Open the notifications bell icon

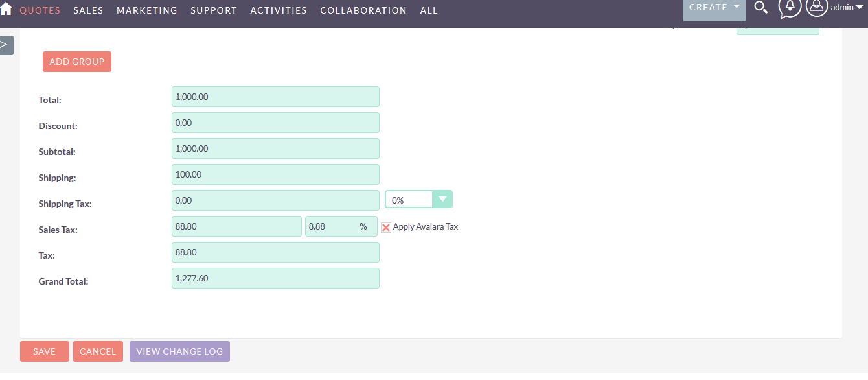[x=789, y=8]
